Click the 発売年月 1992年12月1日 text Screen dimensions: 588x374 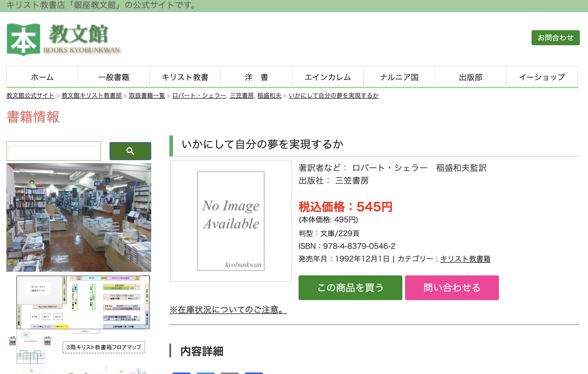[x=344, y=259]
